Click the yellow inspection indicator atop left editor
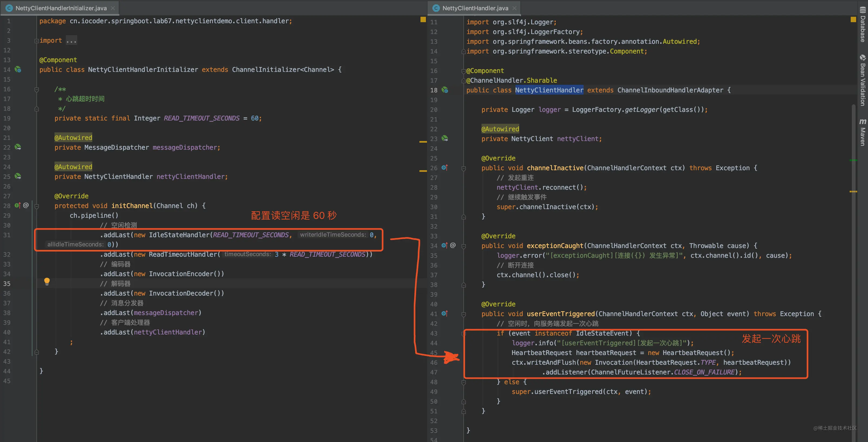 [x=423, y=19]
